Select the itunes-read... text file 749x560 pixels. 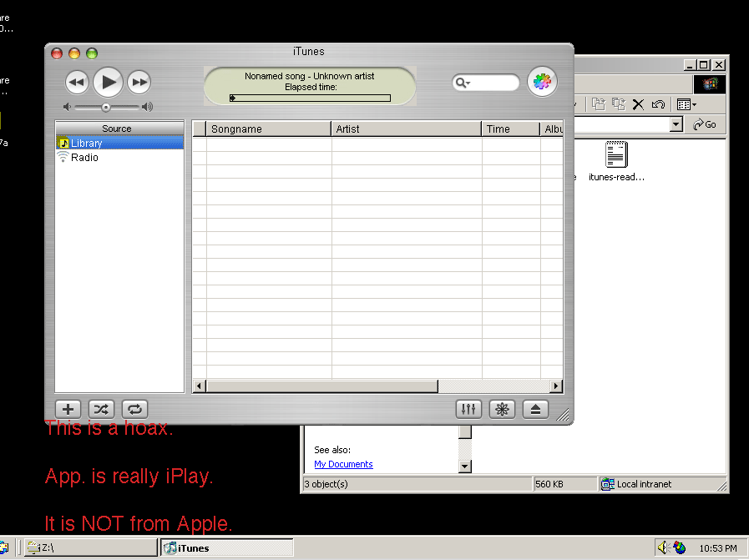616,161
